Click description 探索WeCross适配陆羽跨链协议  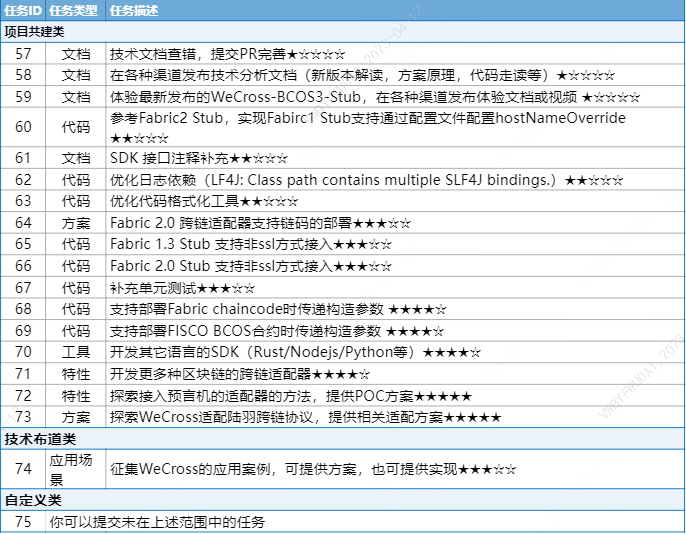tap(305, 417)
